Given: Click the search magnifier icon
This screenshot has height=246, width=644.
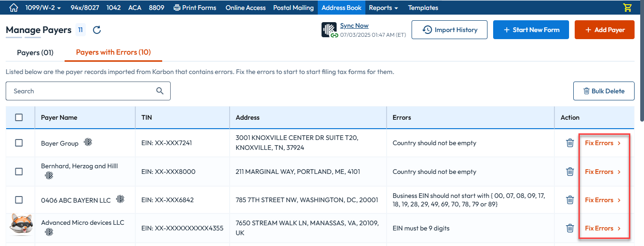Looking at the screenshot, I should point(160,91).
